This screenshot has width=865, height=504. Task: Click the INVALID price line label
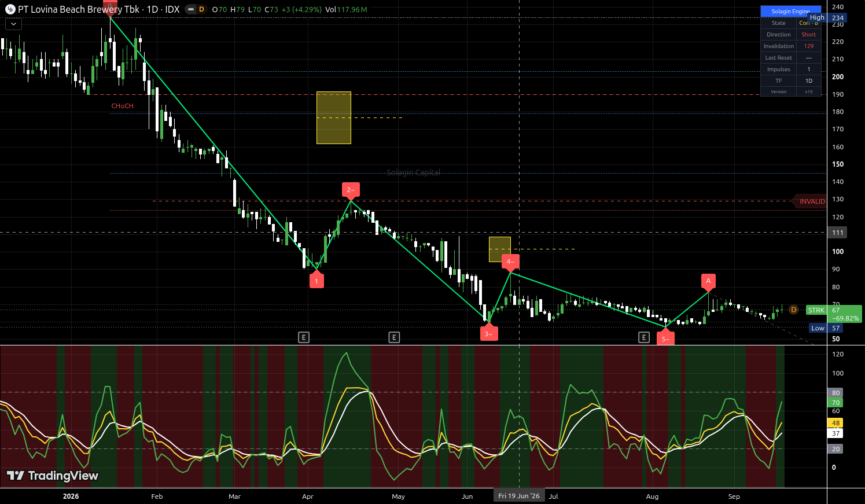812,201
